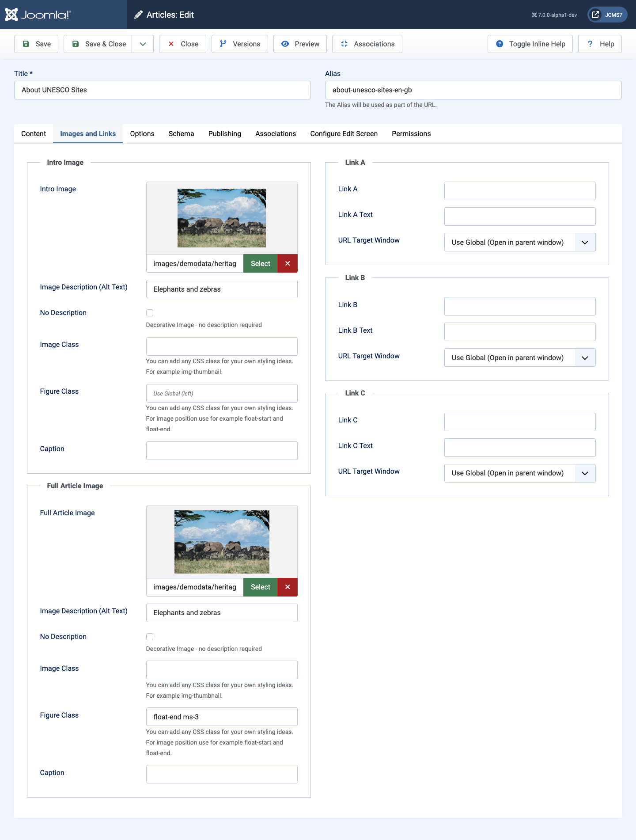Click the Intro Image elephants thumbnail
The image size is (636, 840).
[x=222, y=218]
